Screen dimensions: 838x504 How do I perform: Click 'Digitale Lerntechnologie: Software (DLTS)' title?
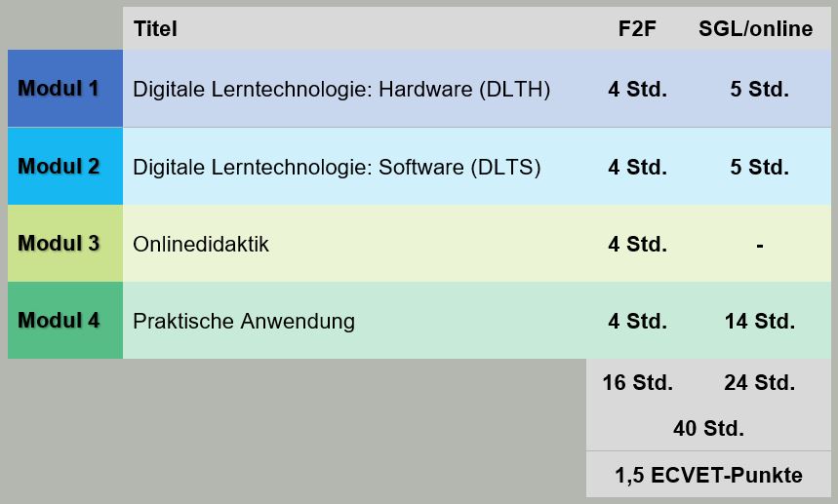point(337,167)
